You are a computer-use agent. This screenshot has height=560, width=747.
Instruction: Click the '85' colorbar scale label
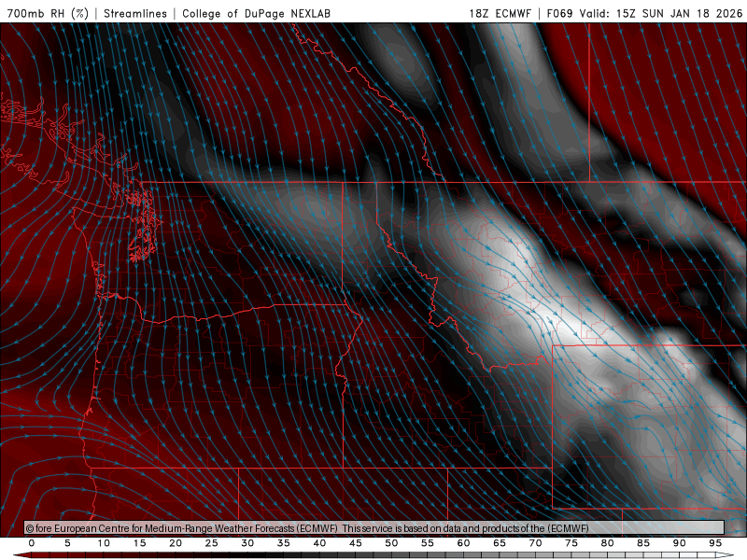[x=643, y=543]
